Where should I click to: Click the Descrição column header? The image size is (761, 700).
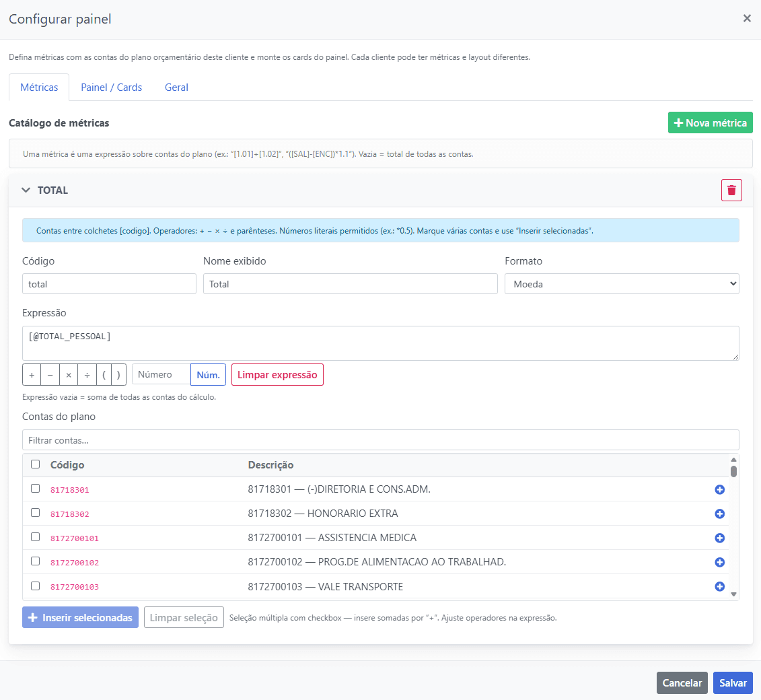[x=270, y=465]
